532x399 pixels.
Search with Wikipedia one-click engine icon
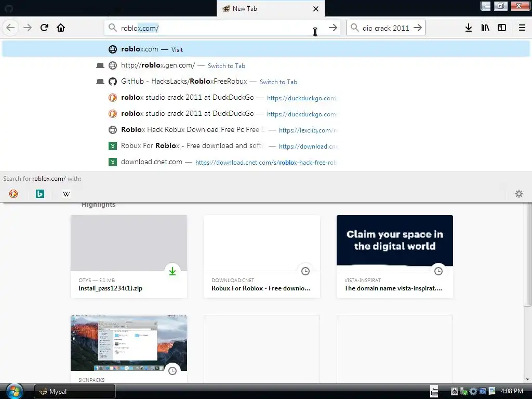(66, 194)
